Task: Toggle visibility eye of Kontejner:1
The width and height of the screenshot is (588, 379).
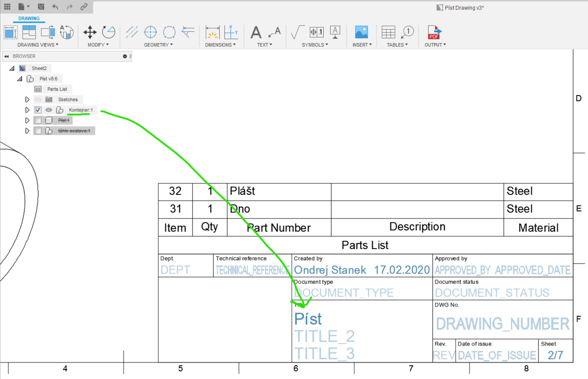Action: tap(48, 110)
